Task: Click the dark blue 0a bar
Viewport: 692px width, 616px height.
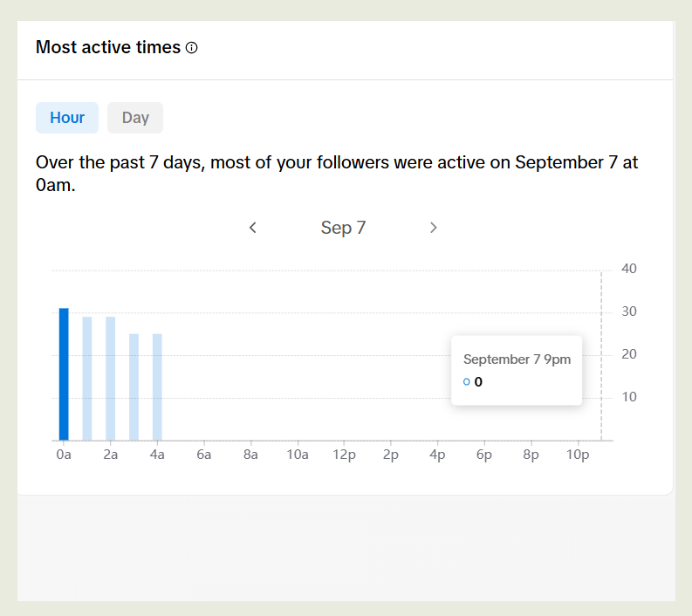Action: point(64,374)
